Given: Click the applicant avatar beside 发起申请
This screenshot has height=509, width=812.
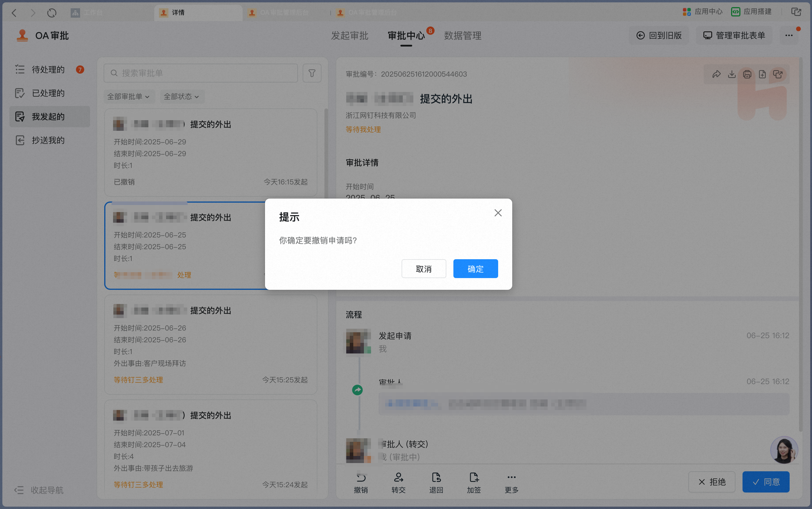Looking at the screenshot, I should [359, 341].
